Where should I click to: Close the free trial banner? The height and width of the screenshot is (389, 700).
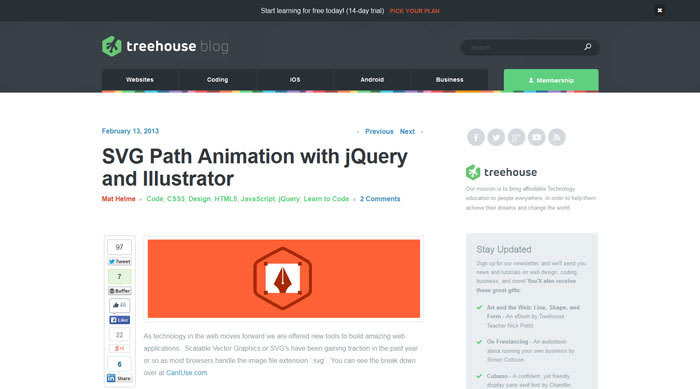(x=659, y=10)
